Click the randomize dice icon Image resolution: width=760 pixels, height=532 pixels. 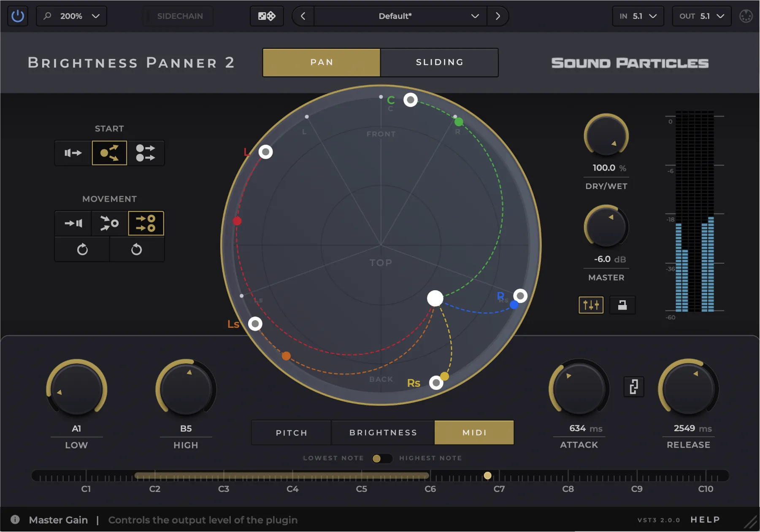point(267,16)
